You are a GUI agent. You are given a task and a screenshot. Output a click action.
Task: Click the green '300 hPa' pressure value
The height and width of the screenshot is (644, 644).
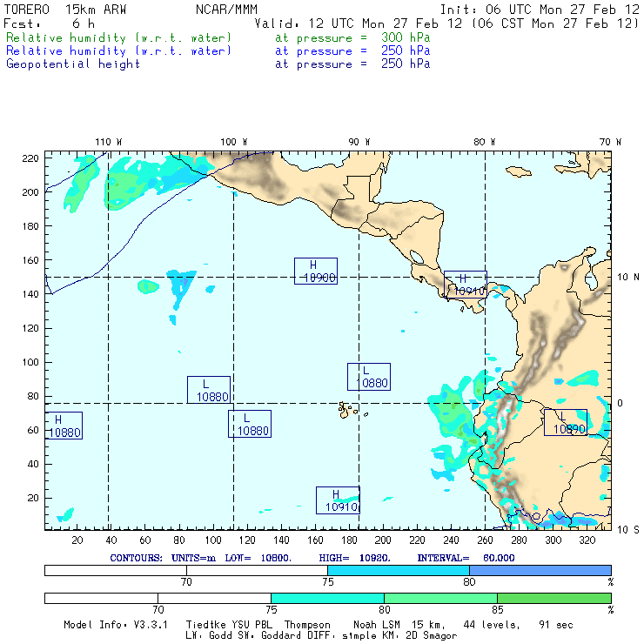pyautogui.click(x=406, y=37)
